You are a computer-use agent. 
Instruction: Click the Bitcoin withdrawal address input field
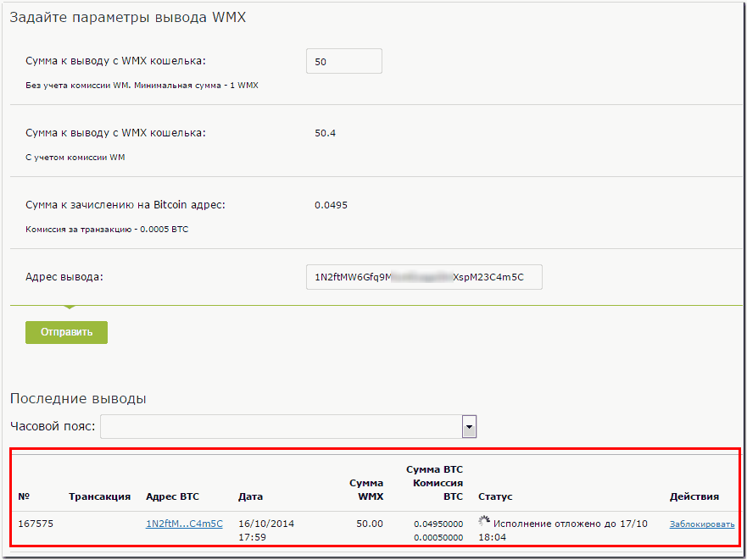pos(424,277)
